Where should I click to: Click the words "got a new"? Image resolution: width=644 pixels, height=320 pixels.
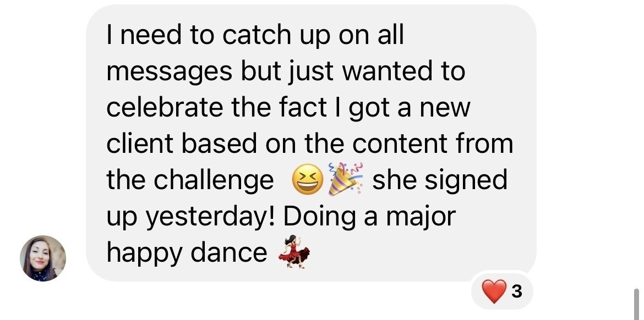click(410, 108)
